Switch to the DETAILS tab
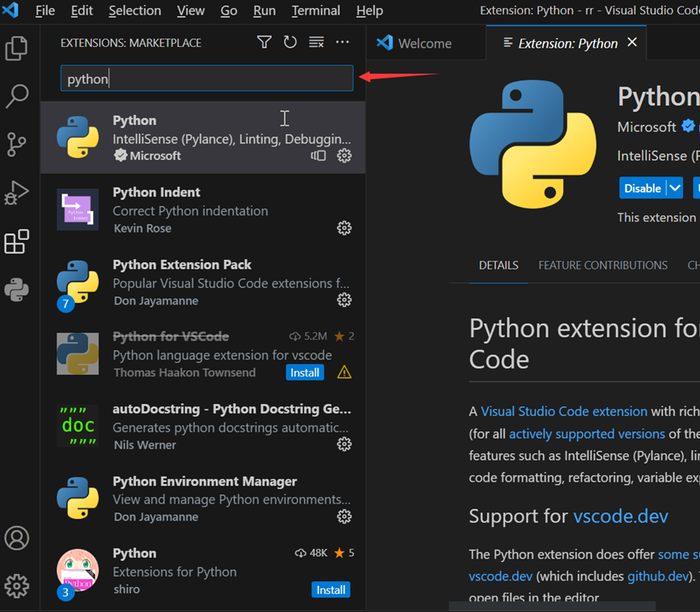The image size is (700, 612). tap(498, 266)
